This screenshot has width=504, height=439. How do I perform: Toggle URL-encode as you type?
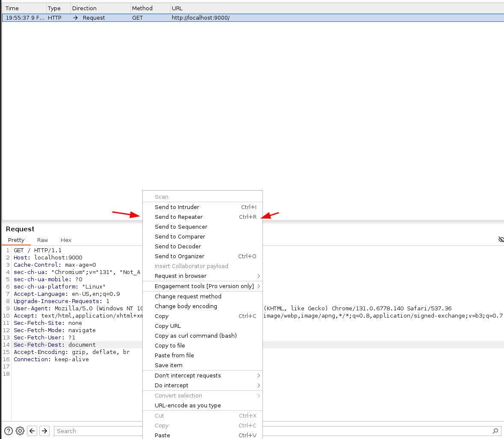coord(188,405)
